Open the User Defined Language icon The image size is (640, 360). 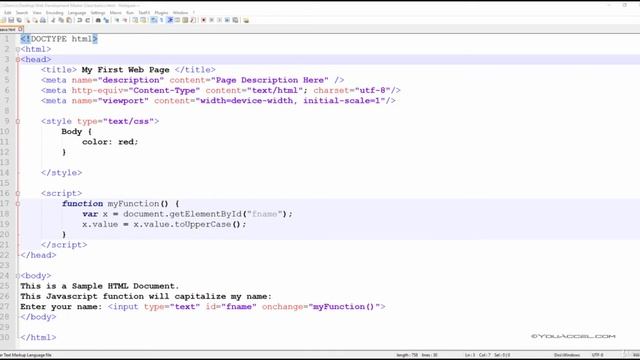pyautogui.click(x=178, y=20)
